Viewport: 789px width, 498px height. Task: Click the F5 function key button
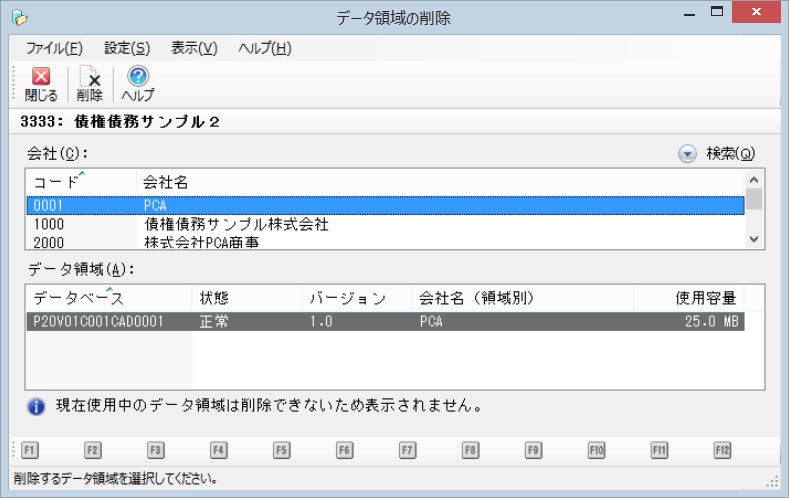(281, 450)
